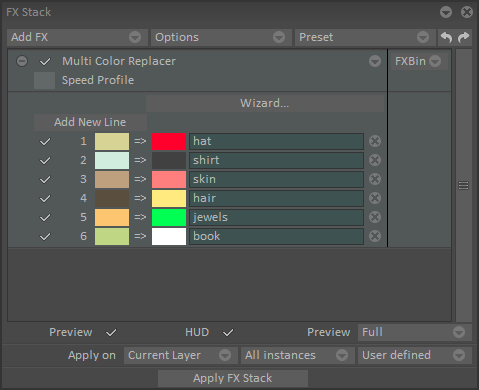Edit the jewels name field
This screenshot has width=479, height=390.
276,217
